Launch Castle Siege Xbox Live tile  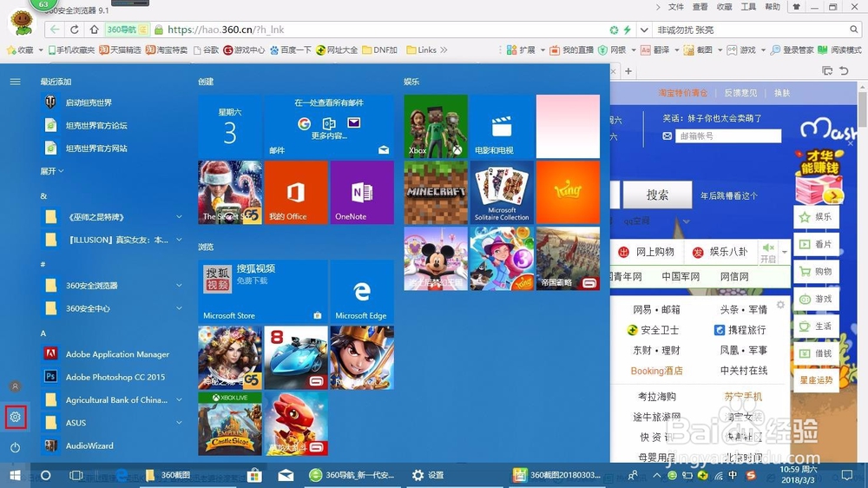pos(230,424)
